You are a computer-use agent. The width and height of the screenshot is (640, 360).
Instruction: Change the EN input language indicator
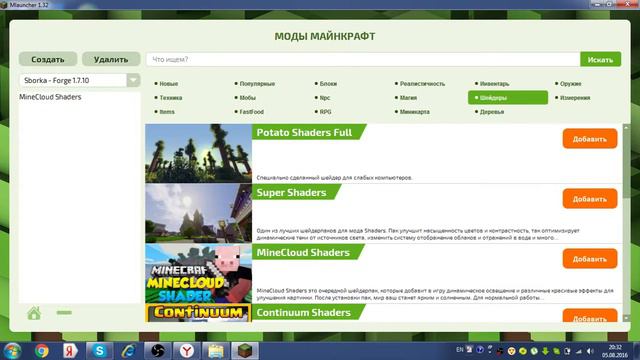tap(460, 350)
